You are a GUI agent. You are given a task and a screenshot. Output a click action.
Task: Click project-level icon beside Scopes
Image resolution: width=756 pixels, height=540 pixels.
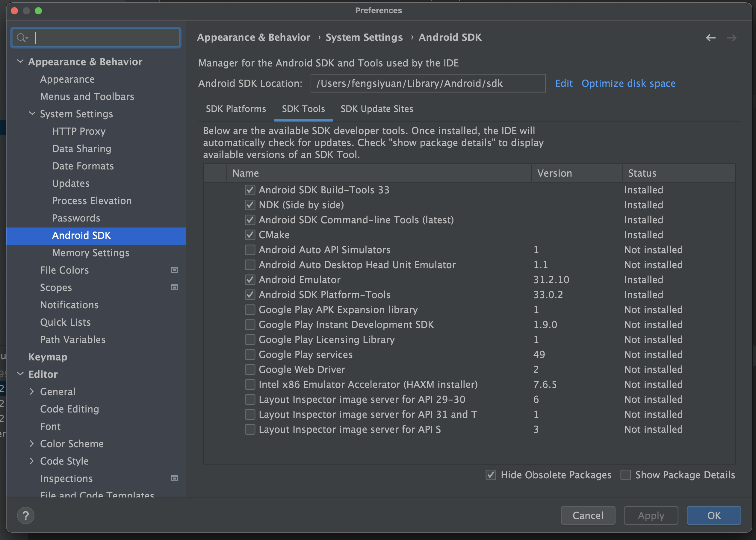click(174, 287)
